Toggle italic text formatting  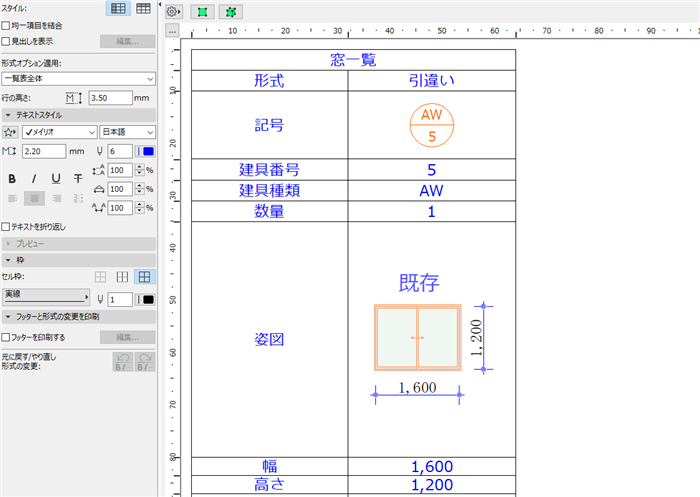pyautogui.click(x=34, y=179)
